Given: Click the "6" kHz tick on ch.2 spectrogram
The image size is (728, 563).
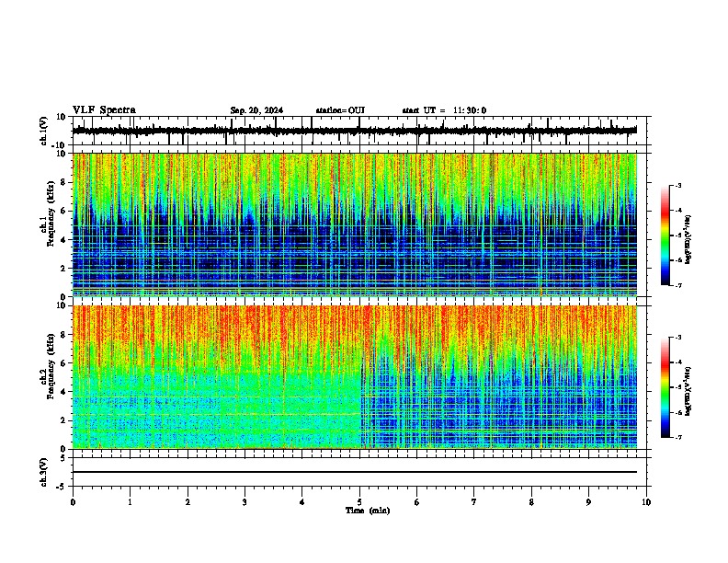Looking at the screenshot, I should click(x=63, y=363).
